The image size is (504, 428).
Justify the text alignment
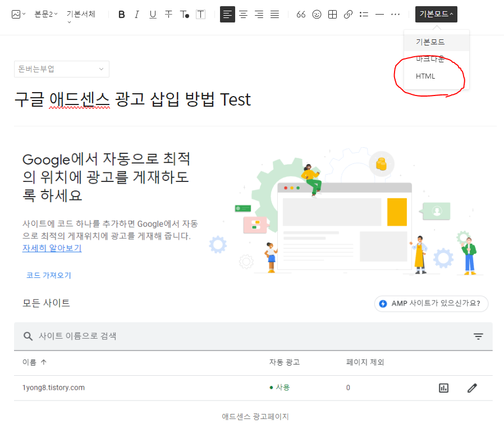[x=274, y=15]
